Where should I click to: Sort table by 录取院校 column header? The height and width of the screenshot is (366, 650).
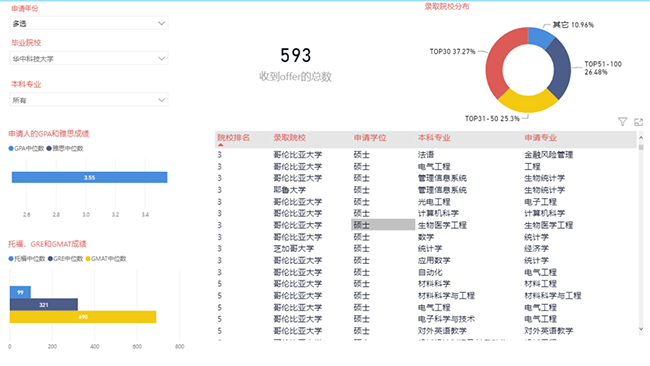coord(289,138)
